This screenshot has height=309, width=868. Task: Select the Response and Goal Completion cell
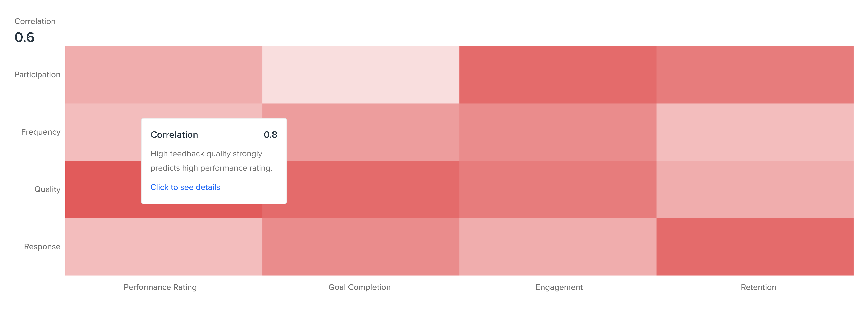(360, 247)
